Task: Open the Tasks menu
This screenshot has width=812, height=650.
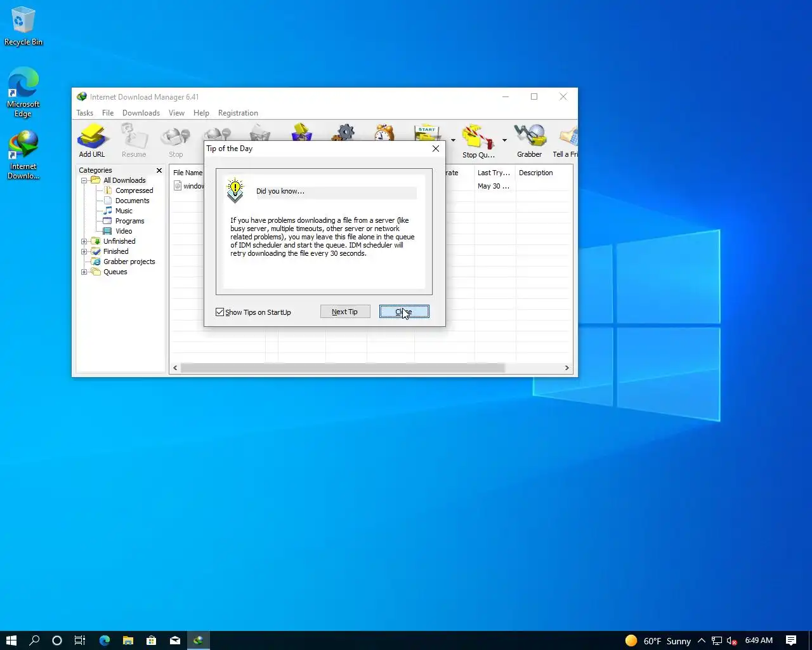Action: click(85, 113)
